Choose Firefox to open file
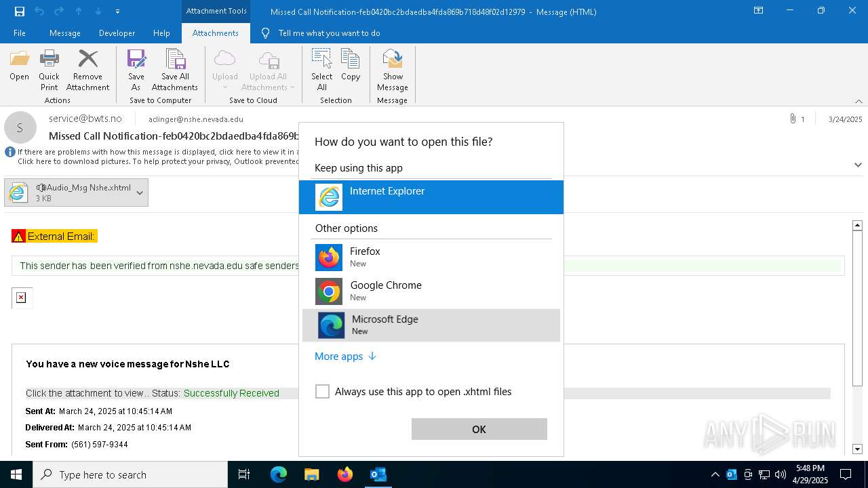Image resolution: width=868 pixels, height=488 pixels. (x=431, y=258)
